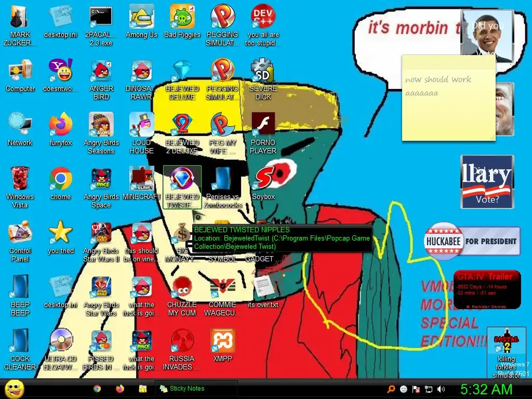Click the highlighted BEJEWED TWISTE... icon

(x=182, y=187)
